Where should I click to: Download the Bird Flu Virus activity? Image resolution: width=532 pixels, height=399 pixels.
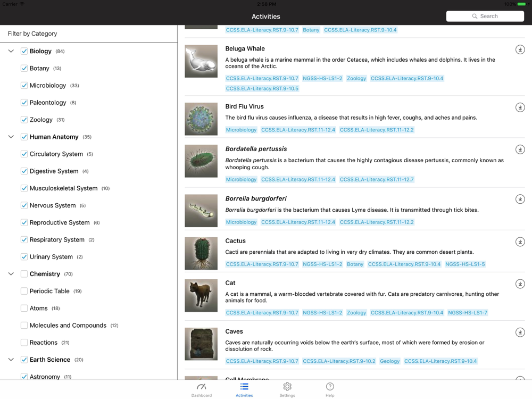click(520, 107)
